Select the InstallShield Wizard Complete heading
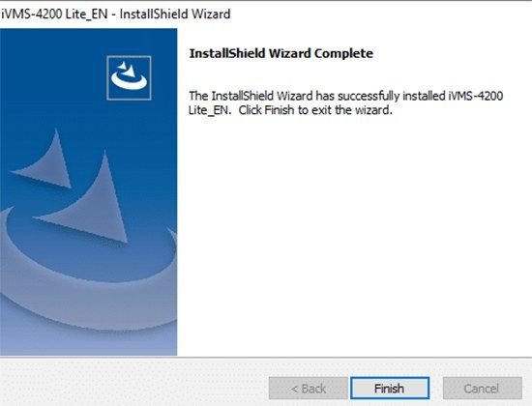532x406 pixels. pos(281,53)
